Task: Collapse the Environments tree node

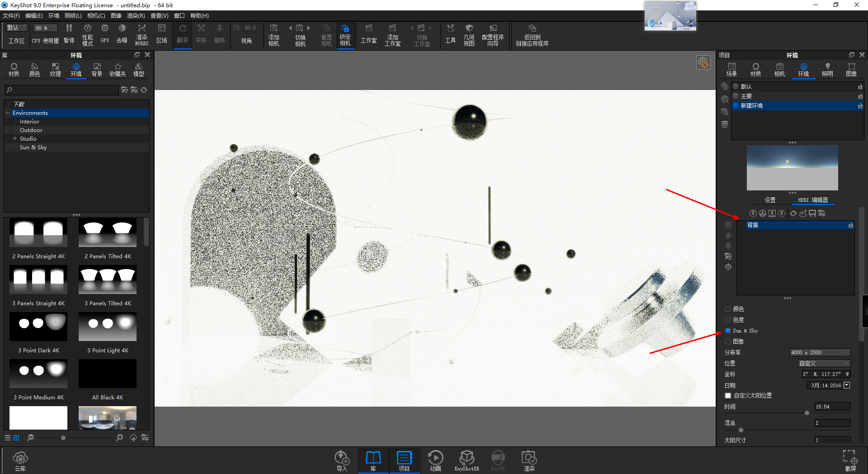Action: (x=8, y=113)
